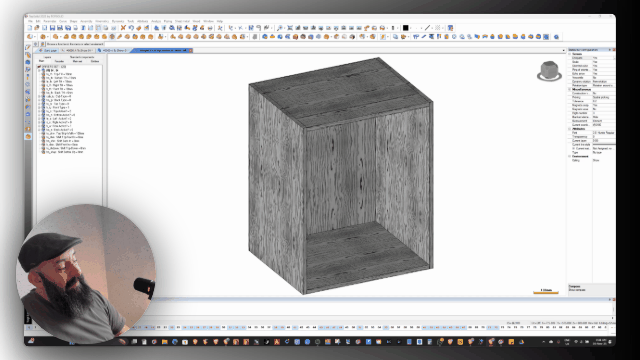Click the 3D view cube in viewport corner
The height and width of the screenshot is (360, 640).
tap(549, 71)
